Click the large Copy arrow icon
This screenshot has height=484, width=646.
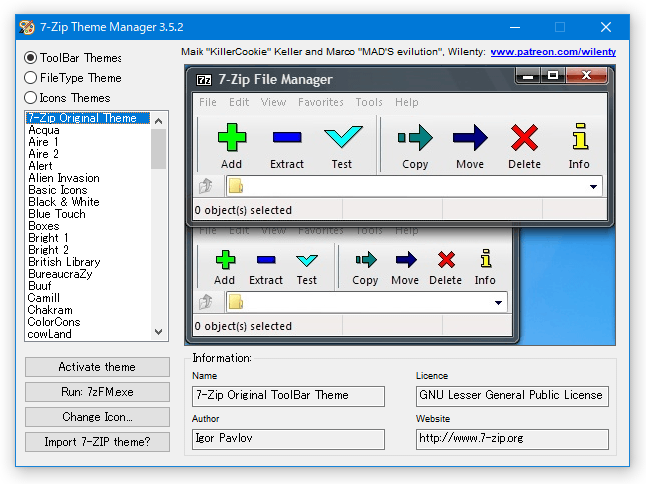(415, 137)
